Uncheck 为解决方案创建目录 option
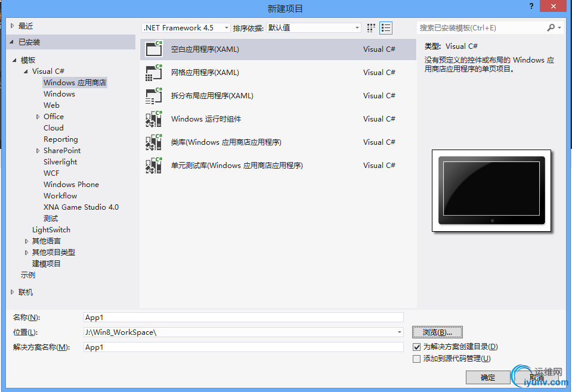The image size is (572, 392). tap(416, 346)
